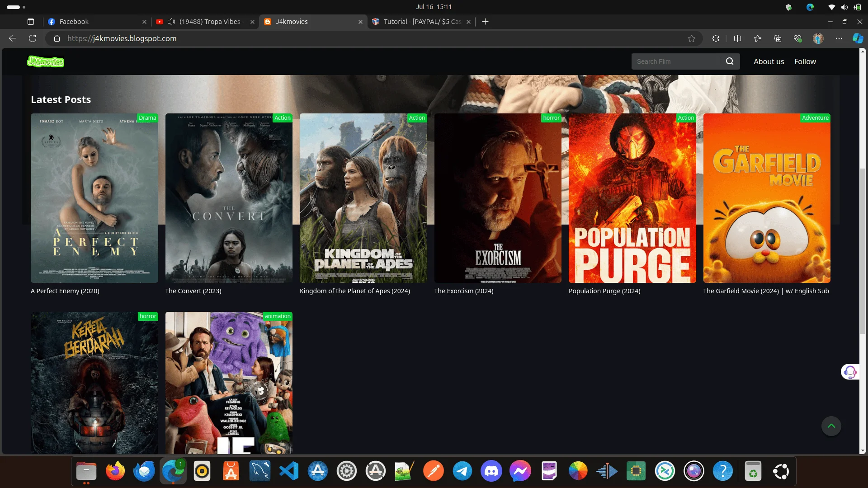Image resolution: width=868 pixels, height=488 pixels.
Task: Open The Convert (2023) title link
Action: [x=193, y=291]
